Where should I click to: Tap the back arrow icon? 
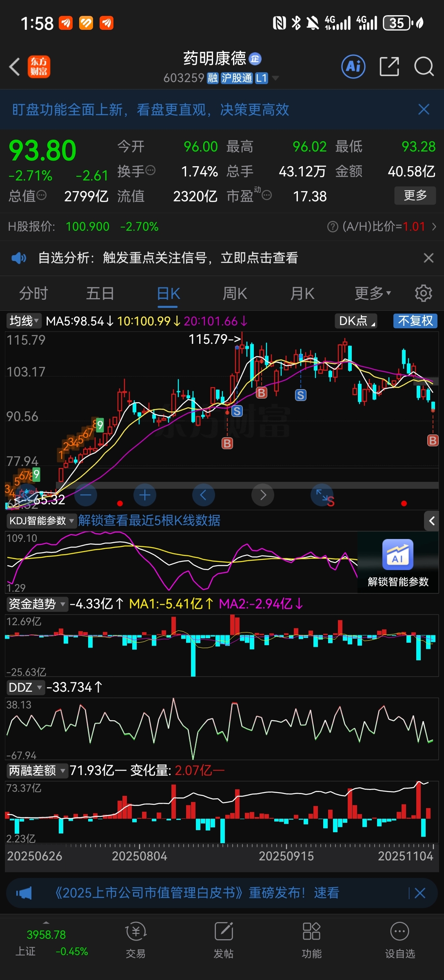point(15,67)
